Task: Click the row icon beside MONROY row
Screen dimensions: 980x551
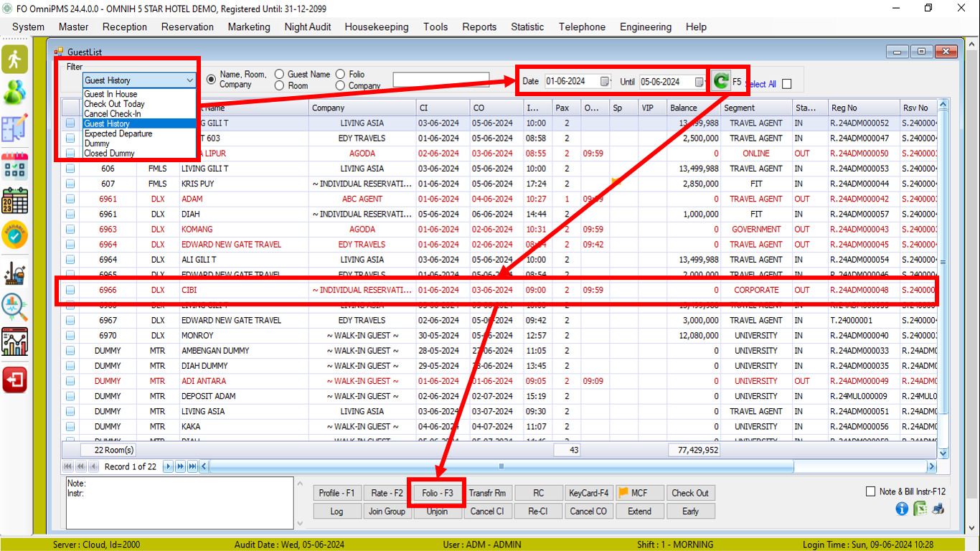Action: click(x=70, y=335)
